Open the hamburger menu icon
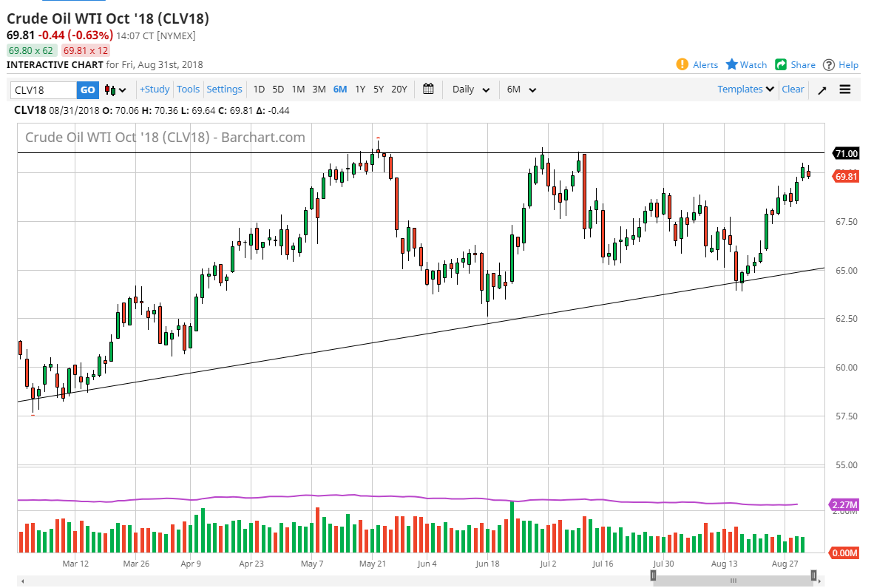Image resolution: width=874 pixels, height=588 pixels. point(845,89)
